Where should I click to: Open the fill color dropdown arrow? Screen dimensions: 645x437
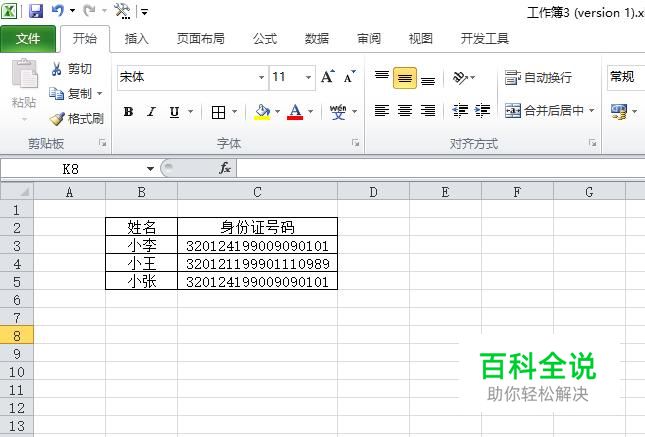pos(277,112)
